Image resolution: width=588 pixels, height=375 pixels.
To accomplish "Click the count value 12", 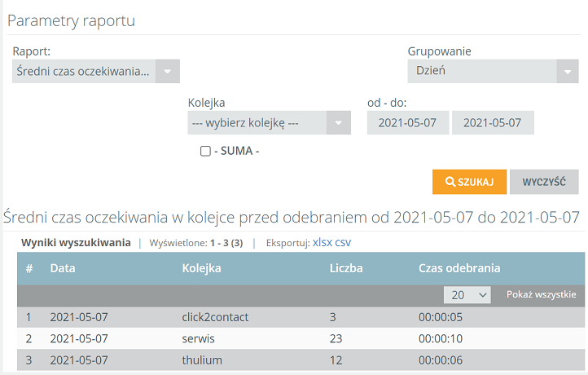I will [336, 360].
